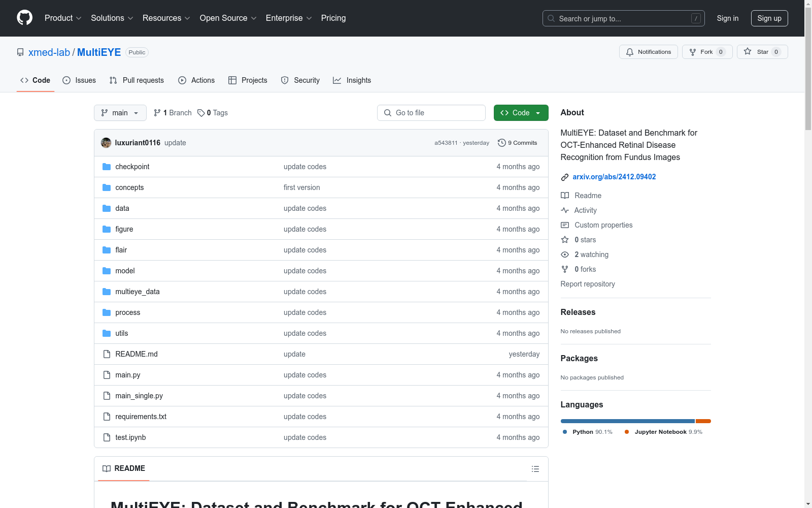Switch to the Security tab
The width and height of the screenshot is (812, 508).
pos(300,80)
